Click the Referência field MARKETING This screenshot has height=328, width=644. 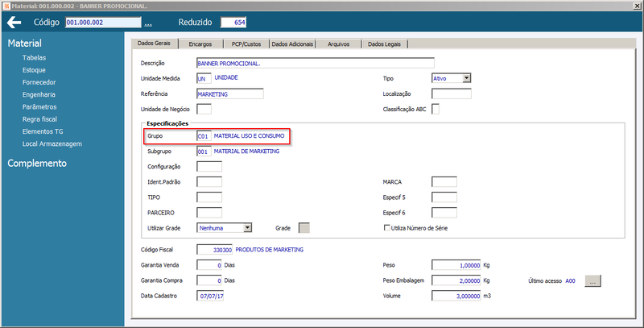pos(230,94)
